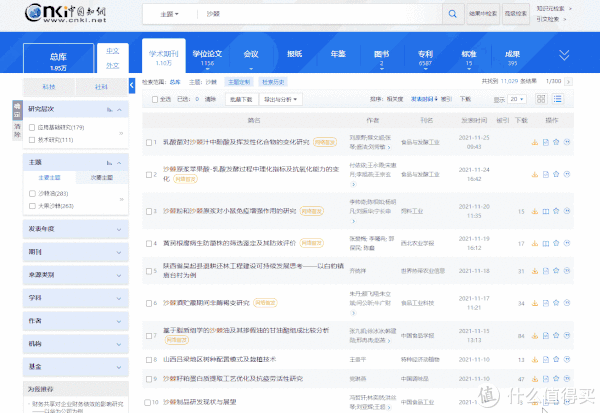Download the row 8 article

pyautogui.click(x=535, y=360)
